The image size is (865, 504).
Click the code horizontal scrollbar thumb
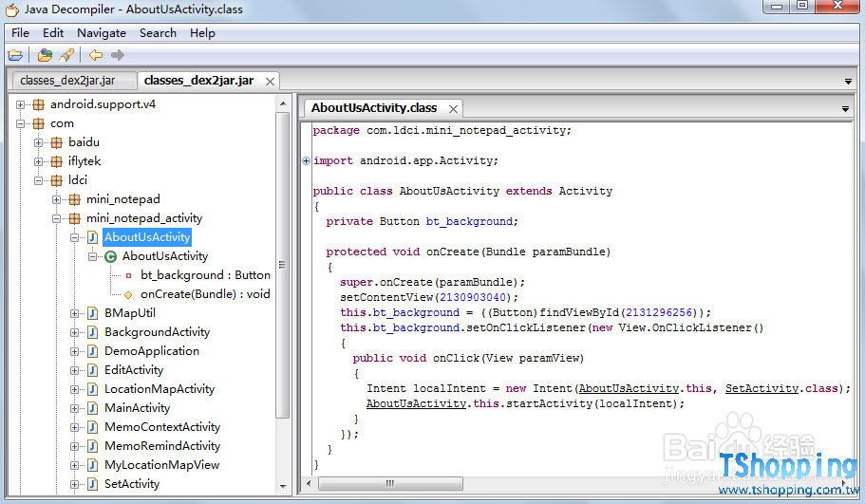(x=390, y=483)
